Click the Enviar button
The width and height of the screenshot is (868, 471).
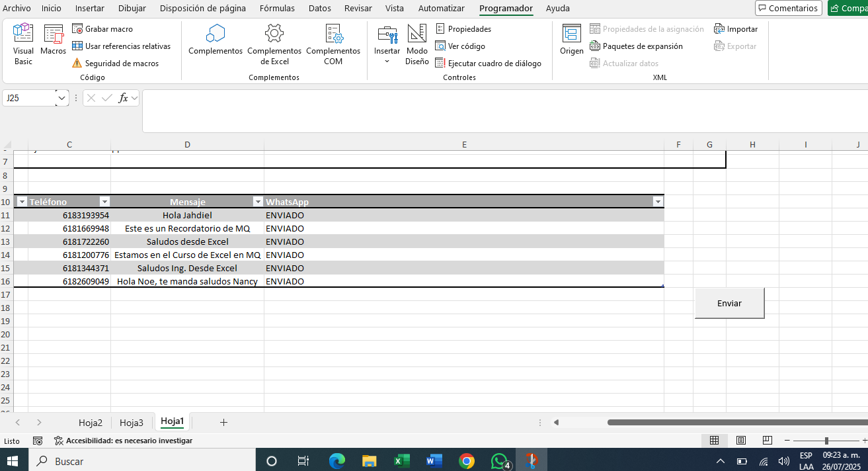point(729,303)
